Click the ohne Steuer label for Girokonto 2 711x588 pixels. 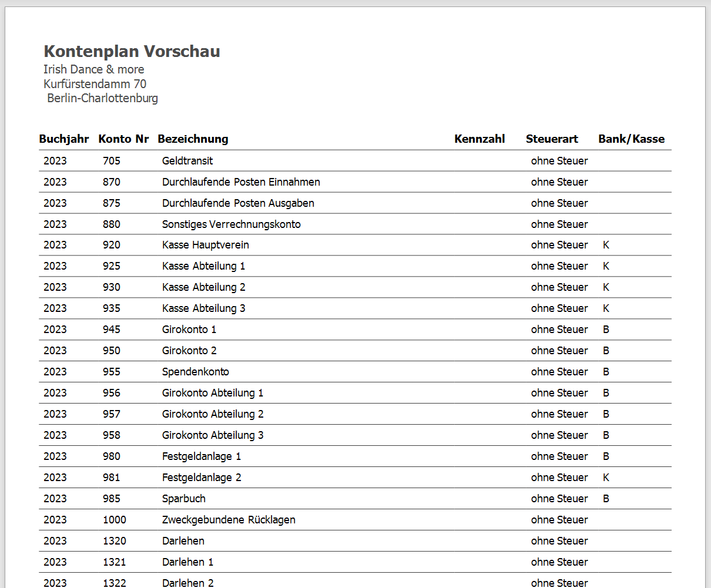coord(559,350)
